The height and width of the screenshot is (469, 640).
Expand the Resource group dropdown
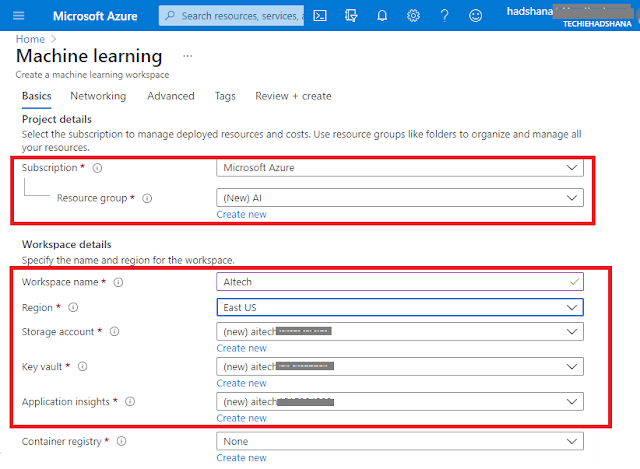(400, 198)
